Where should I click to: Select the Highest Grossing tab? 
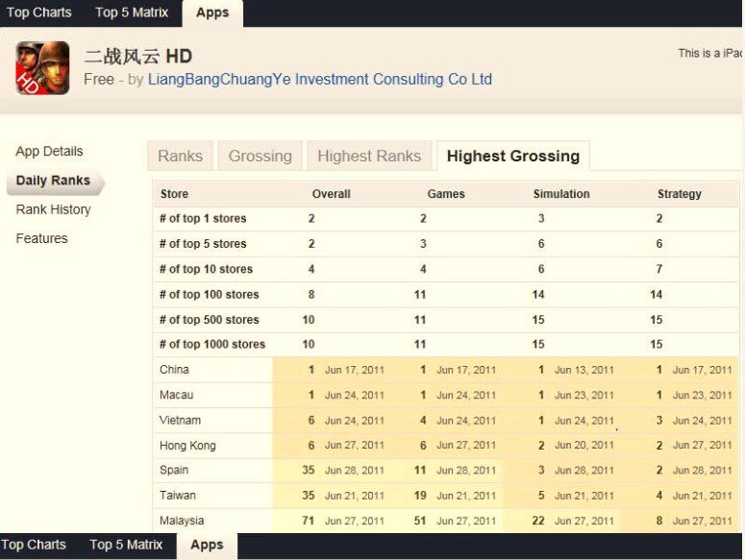coord(513,156)
